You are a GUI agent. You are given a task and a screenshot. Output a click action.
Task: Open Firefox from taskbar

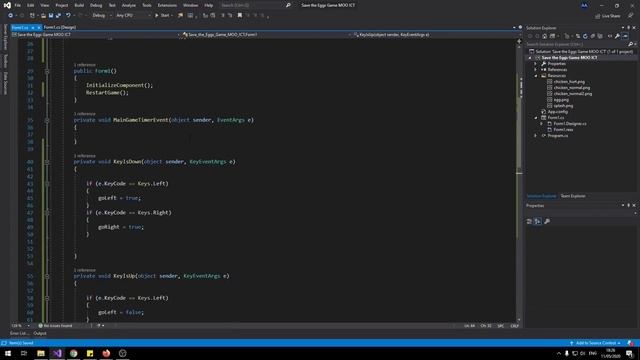[x=106, y=353]
